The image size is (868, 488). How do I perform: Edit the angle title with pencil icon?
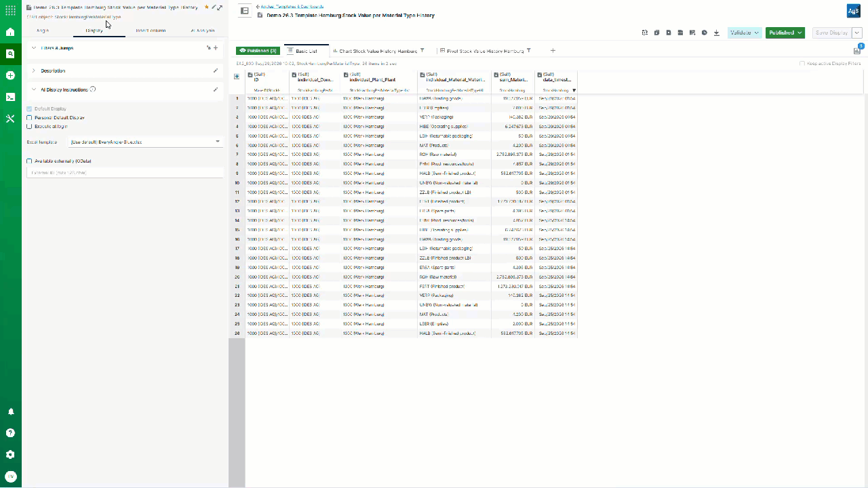pyautogui.click(x=214, y=7)
